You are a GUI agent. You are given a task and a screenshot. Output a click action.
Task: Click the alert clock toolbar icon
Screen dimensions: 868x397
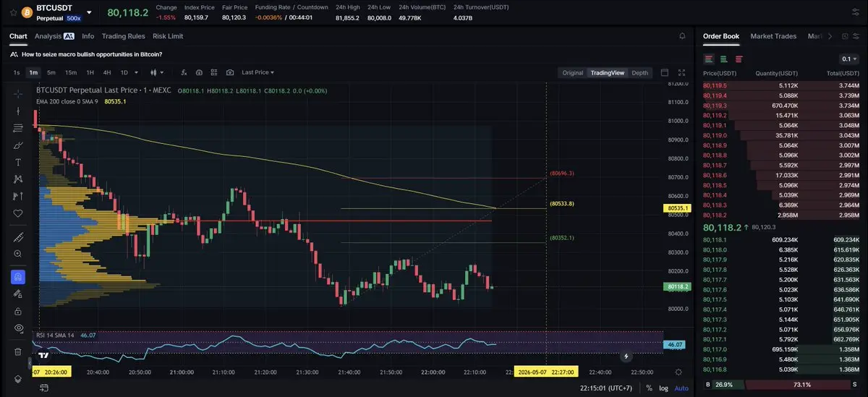(199, 72)
